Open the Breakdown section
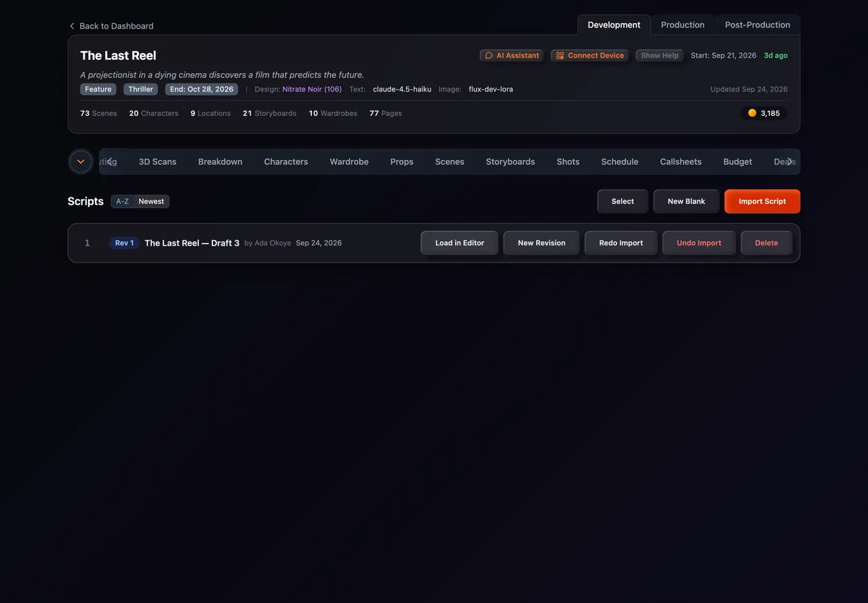The height and width of the screenshot is (603, 868). pos(220,161)
